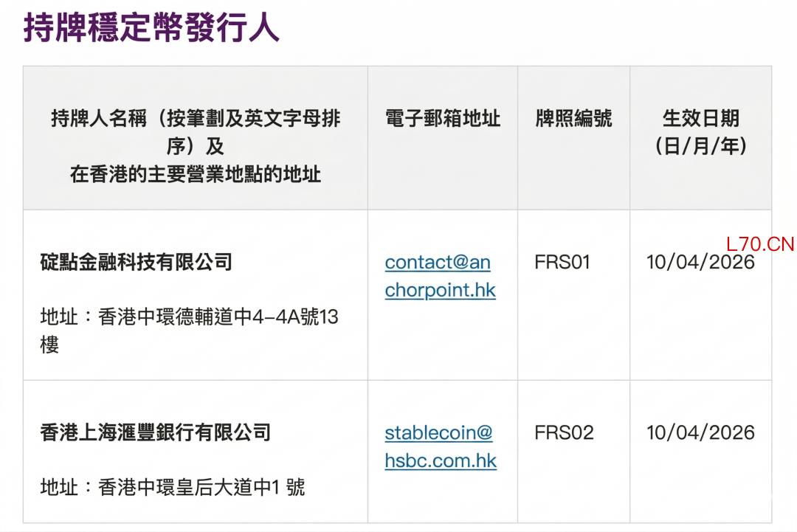Select the 牌照編號 column header
Image resolution: width=797 pixels, height=532 pixels.
coord(573,118)
